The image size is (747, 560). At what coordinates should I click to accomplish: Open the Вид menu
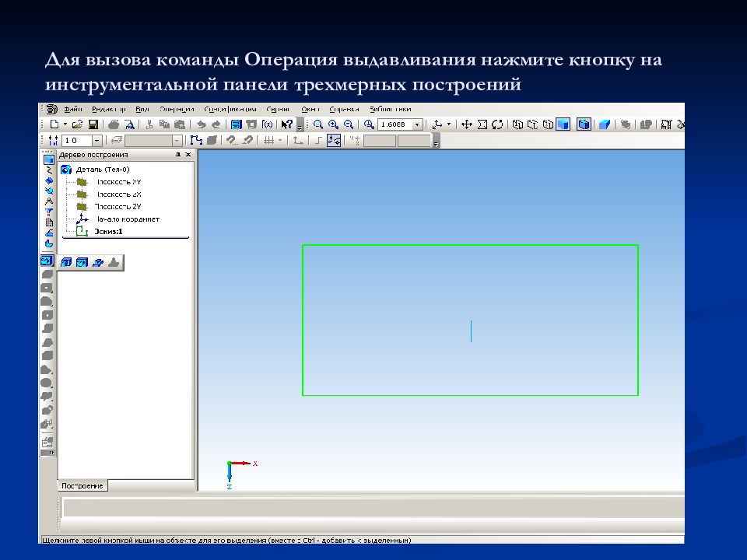coord(142,109)
